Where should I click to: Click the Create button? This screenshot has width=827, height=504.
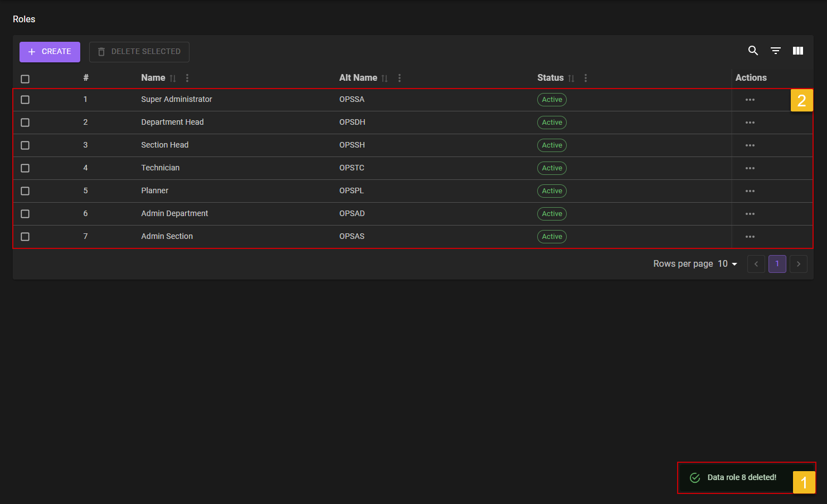point(50,52)
